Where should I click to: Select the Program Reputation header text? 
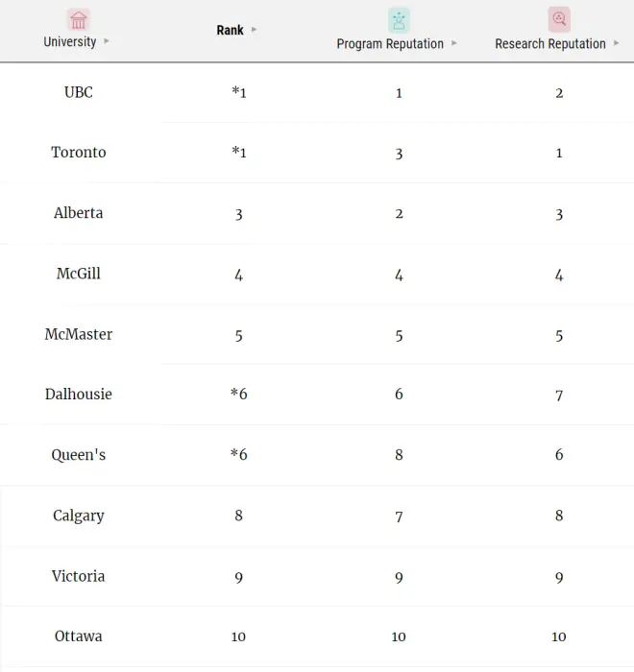pos(390,43)
